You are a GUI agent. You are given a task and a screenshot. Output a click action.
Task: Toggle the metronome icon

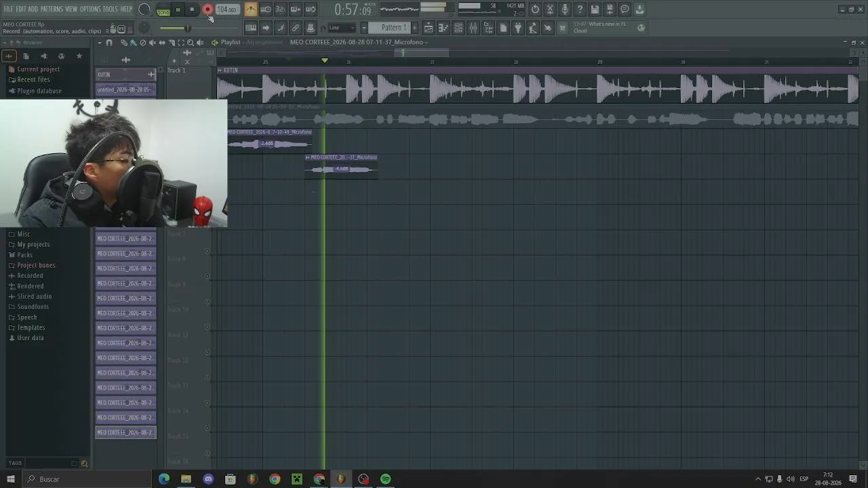click(251, 9)
